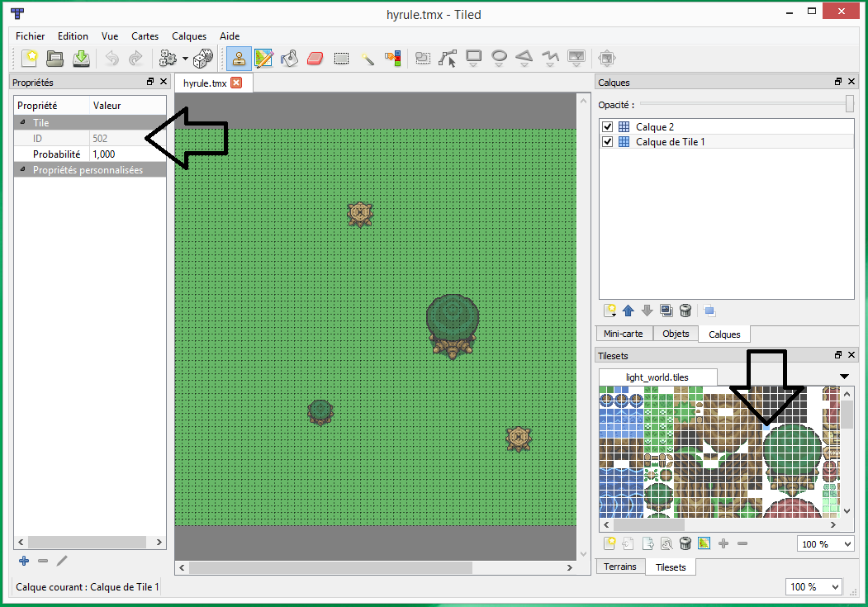868x607 pixels.
Task: Edit the Probabilité value 1,000
Action: click(x=127, y=154)
